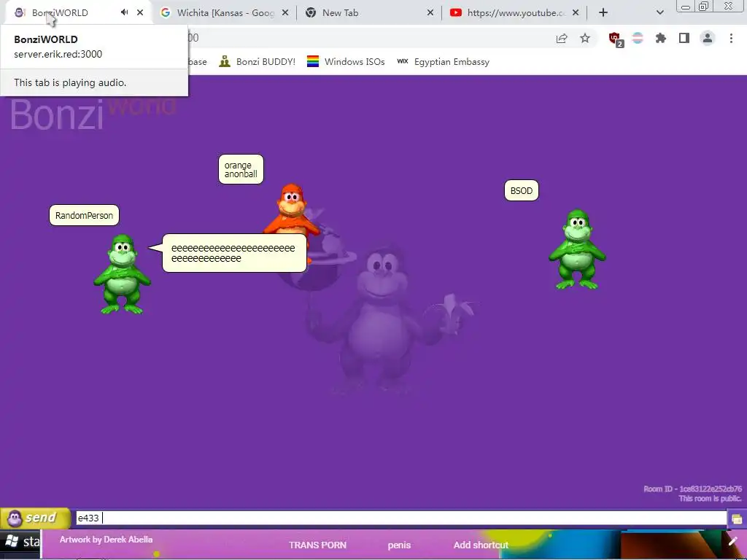This screenshot has height=560, width=747.
Task: Open the uBlock Origin extension icon
Action: tap(616, 39)
